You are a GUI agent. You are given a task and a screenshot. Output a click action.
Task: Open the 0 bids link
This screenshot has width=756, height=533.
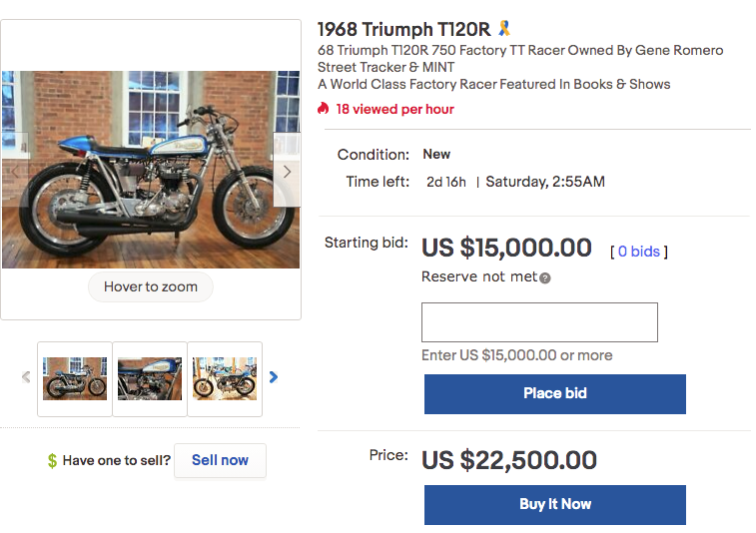coord(639,252)
